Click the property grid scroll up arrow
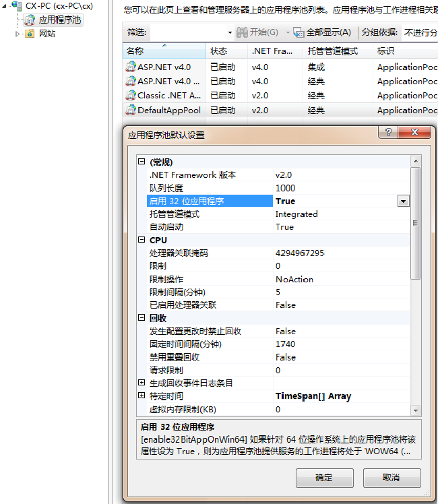The image size is (438, 504). (x=416, y=161)
